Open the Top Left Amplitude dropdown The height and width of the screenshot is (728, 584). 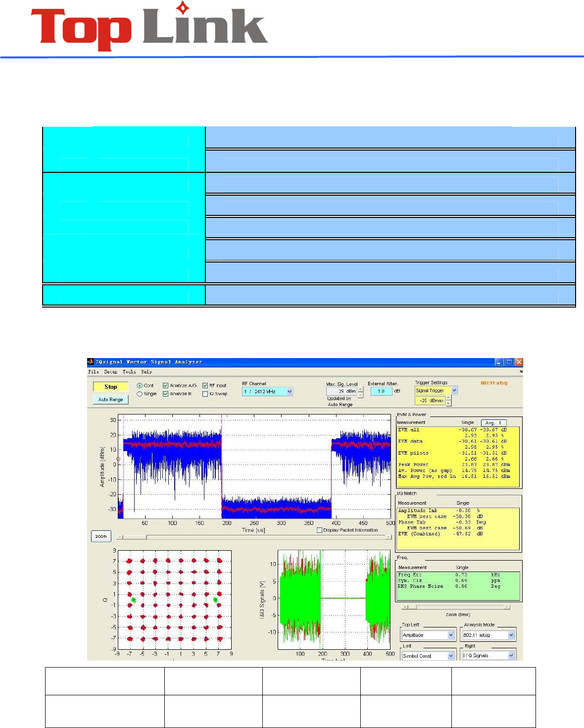tap(428, 635)
